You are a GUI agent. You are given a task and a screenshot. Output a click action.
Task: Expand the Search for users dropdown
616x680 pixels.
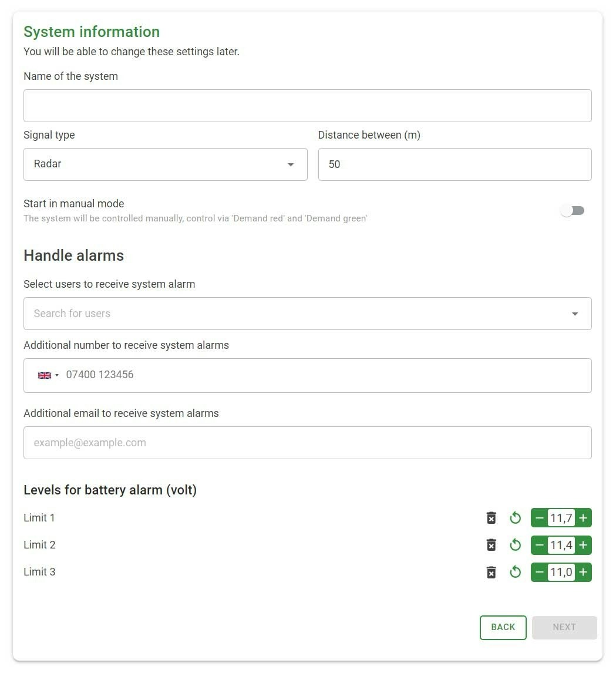click(x=575, y=314)
